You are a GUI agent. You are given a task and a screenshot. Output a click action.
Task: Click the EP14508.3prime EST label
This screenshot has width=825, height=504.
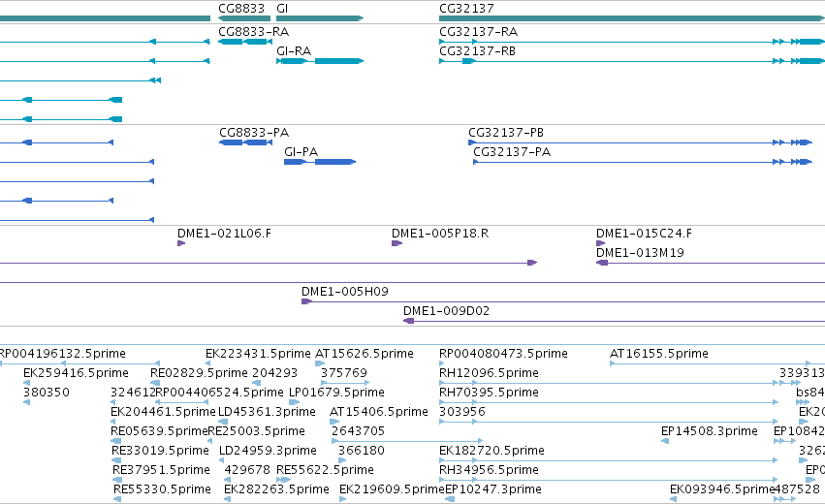coord(710,431)
